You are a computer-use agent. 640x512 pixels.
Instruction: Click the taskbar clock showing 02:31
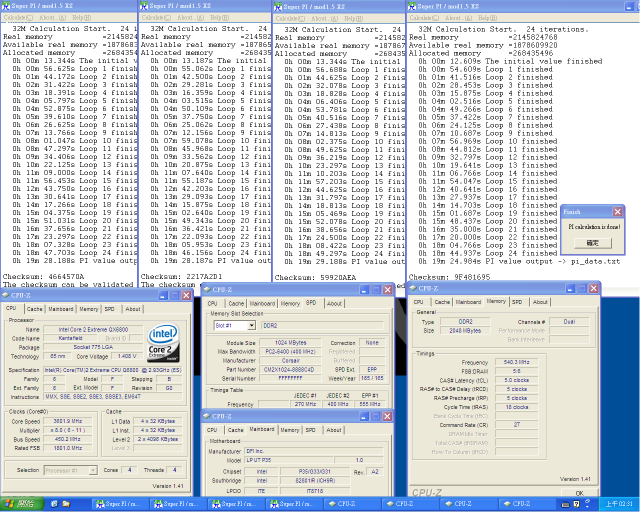click(619, 504)
